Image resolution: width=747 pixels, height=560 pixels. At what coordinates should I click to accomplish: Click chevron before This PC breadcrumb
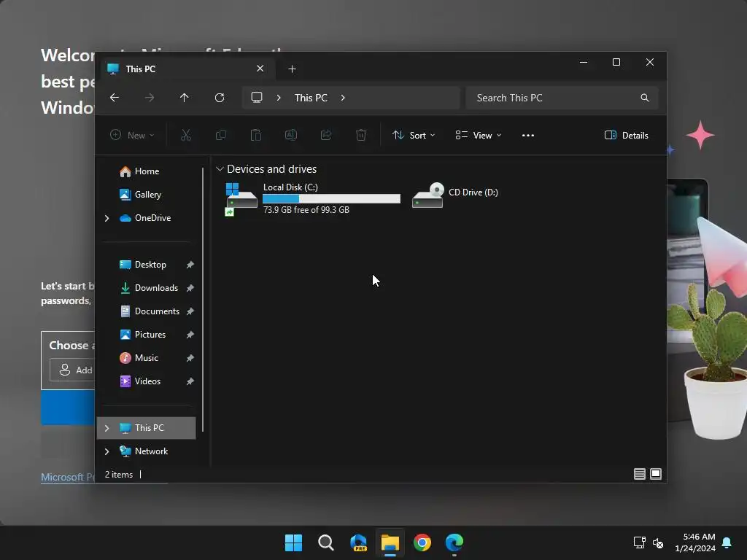[x=279, y=98]
